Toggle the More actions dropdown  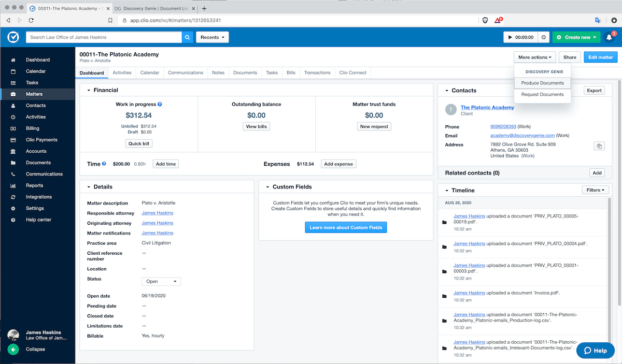[x=535, y=57]
